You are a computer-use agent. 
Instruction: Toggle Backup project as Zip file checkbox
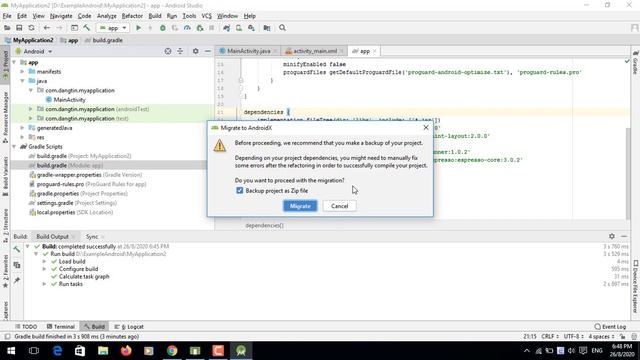pos(240,191)
